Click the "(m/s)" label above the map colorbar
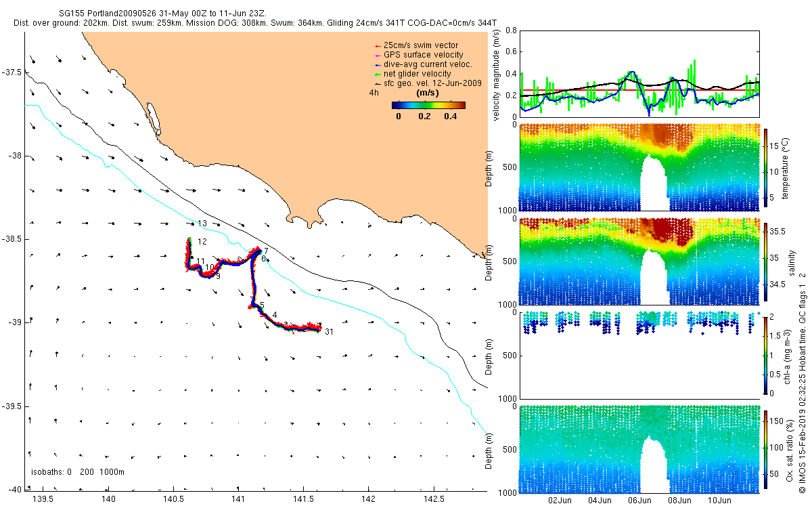 pos(428,93)
